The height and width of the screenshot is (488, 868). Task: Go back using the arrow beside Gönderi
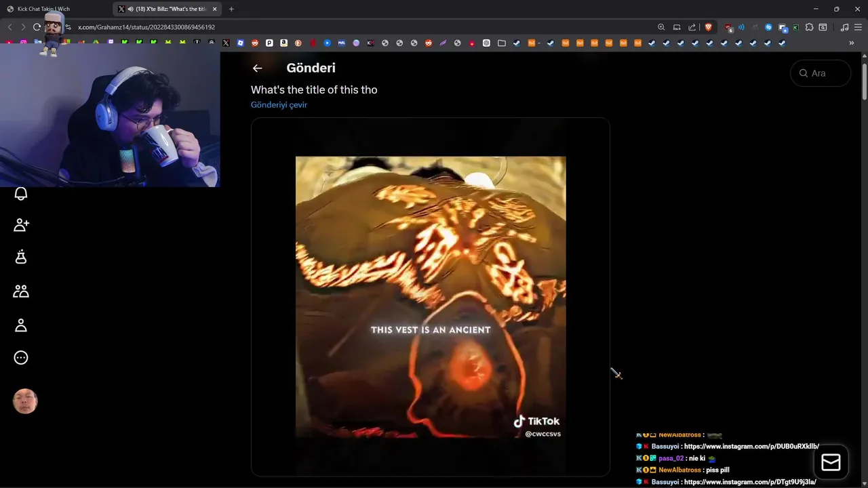tap(257, 68)
